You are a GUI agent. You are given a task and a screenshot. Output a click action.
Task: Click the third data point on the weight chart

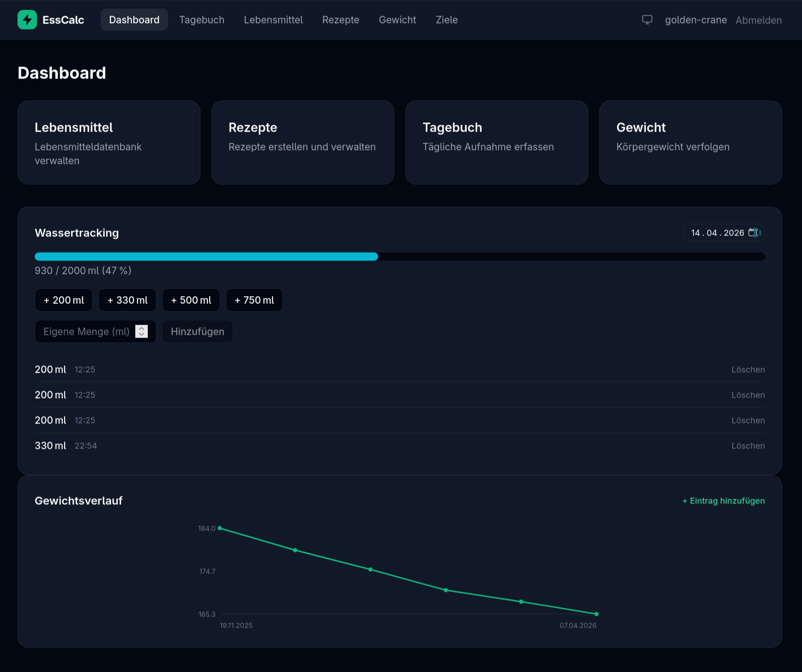370,569
